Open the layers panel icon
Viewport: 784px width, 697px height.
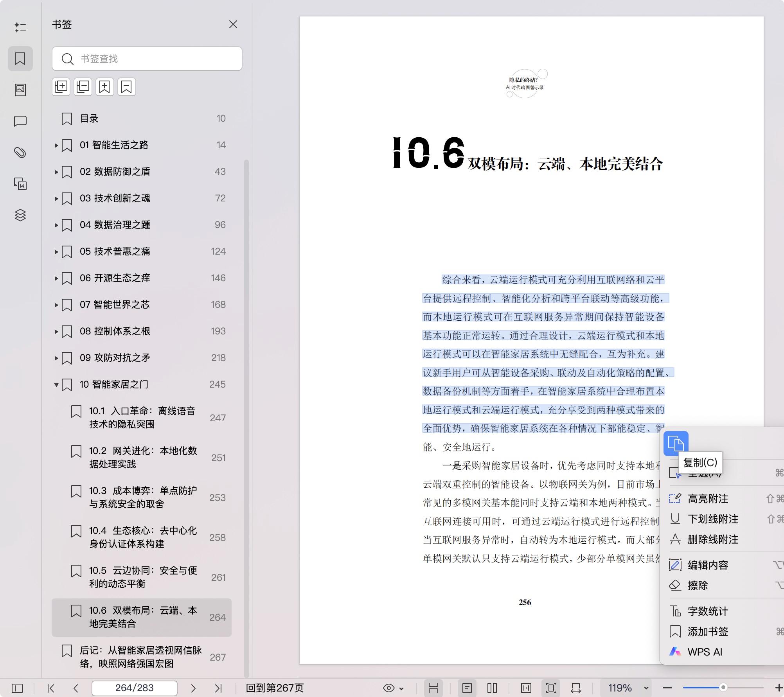pos(20,215)
